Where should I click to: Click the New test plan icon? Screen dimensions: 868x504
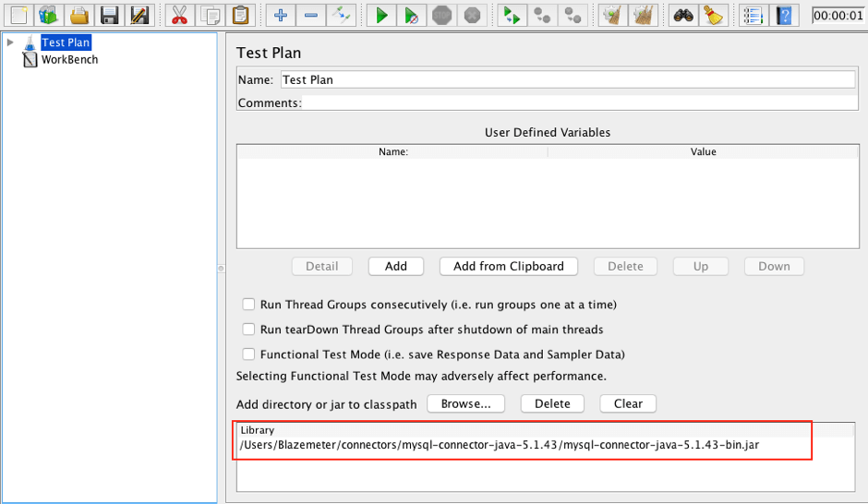click(x=19, y=15)
